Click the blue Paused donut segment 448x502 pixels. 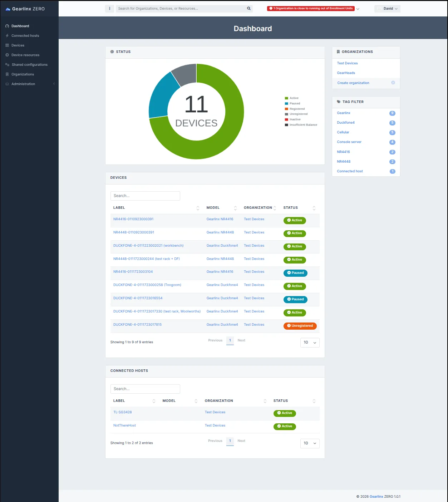pyautogui.click(x=162, y=97)
